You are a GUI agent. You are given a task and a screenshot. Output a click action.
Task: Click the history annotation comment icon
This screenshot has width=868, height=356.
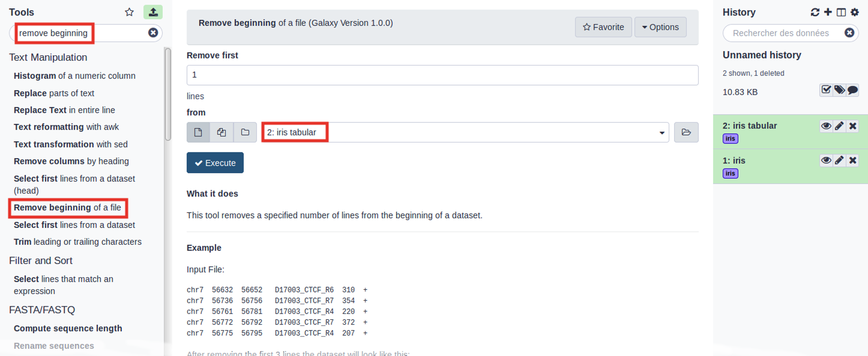click(x=853, y=90)
